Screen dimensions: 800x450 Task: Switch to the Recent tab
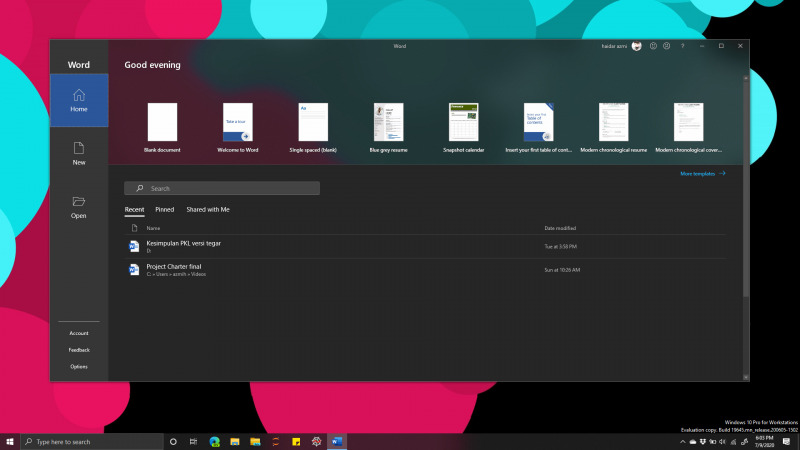point(134,210)
